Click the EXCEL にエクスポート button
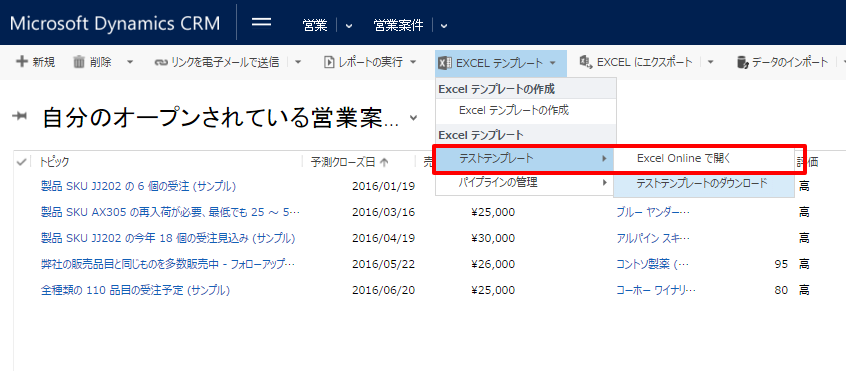The width and height of the screenshot is (846, 371). click(x=636, y=62)
